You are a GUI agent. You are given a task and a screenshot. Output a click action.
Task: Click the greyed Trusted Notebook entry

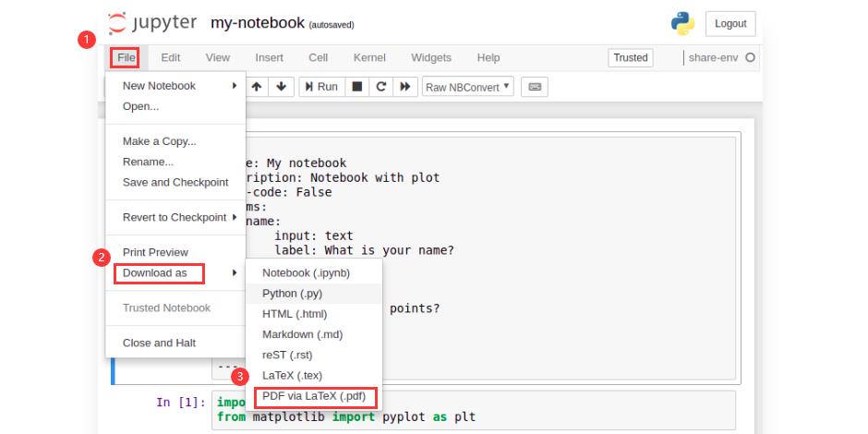(x=175, y=307)
